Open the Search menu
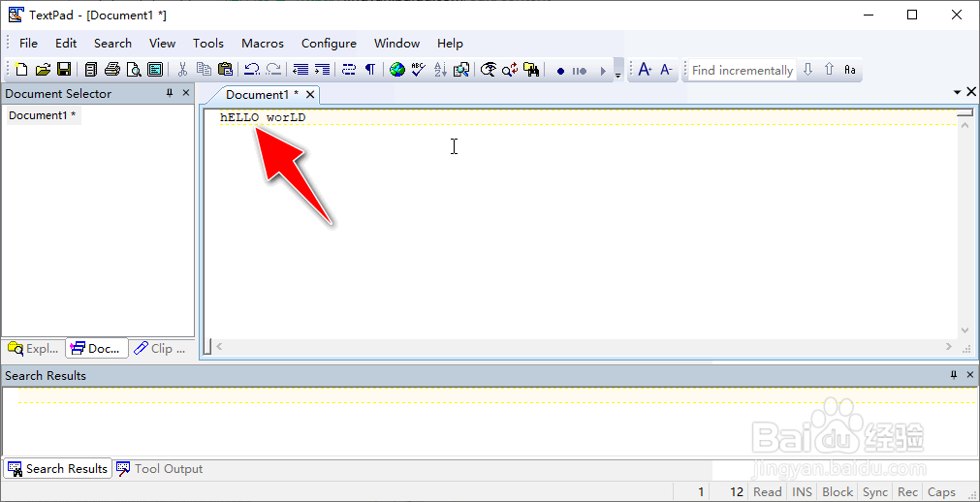The height and width of the screenshot is (502, 980). [112, 44]
